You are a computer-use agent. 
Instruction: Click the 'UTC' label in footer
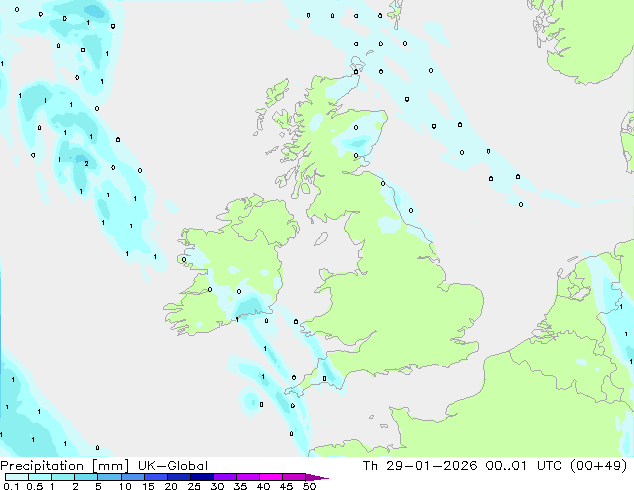[549, 466]
